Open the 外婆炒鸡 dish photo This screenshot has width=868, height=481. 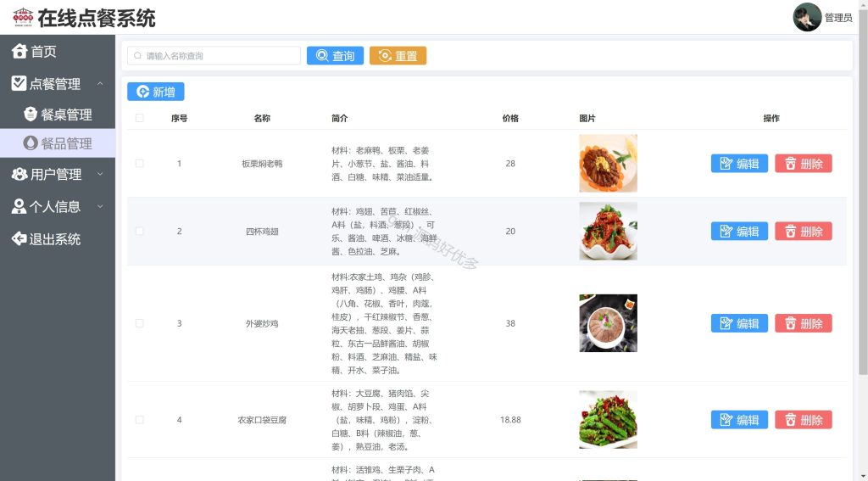click(x=608, y=323)
